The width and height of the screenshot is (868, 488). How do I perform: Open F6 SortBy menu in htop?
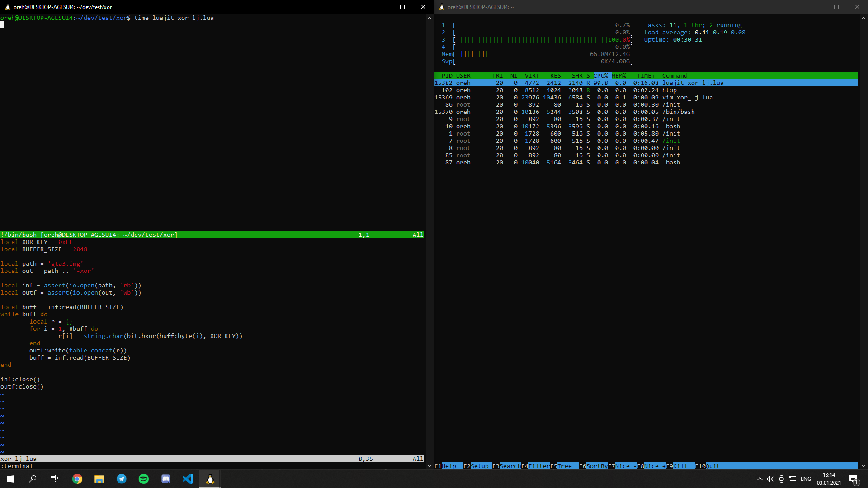(x=597, y=466)
